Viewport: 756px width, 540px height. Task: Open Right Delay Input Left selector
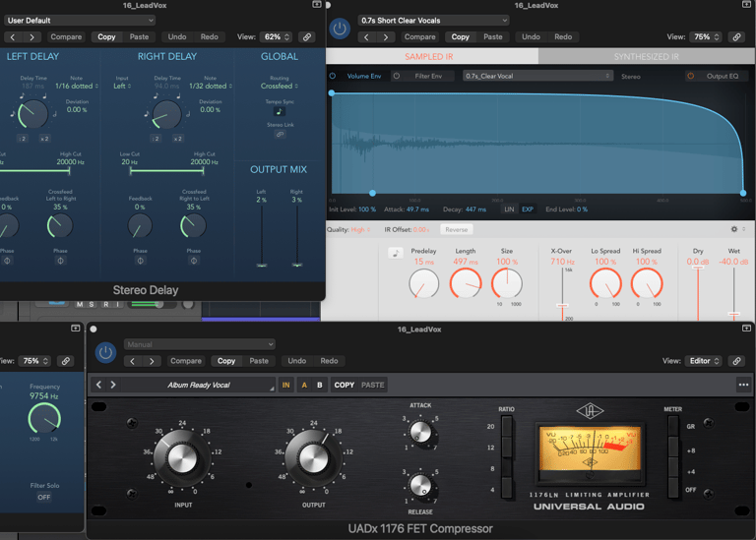point(122,86)
